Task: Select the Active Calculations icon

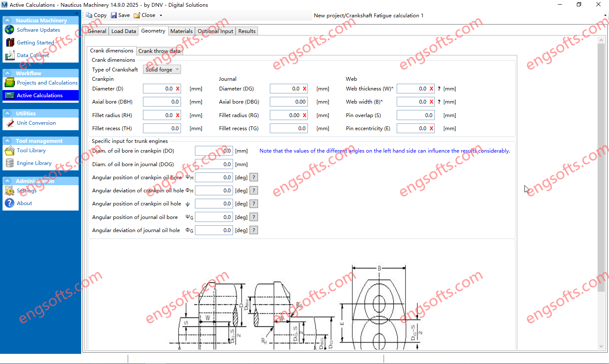Action: [10, 96]
